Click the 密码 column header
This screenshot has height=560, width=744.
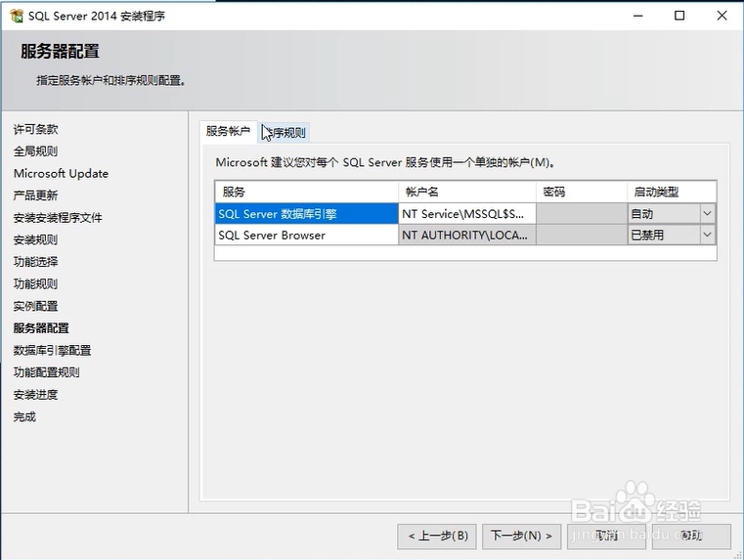[x=582, y=192]
